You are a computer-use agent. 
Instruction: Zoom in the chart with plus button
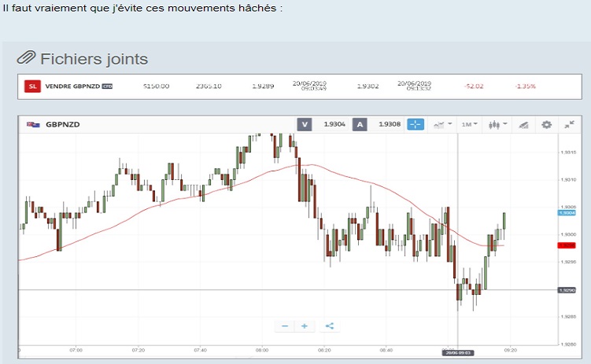point(304,325)
